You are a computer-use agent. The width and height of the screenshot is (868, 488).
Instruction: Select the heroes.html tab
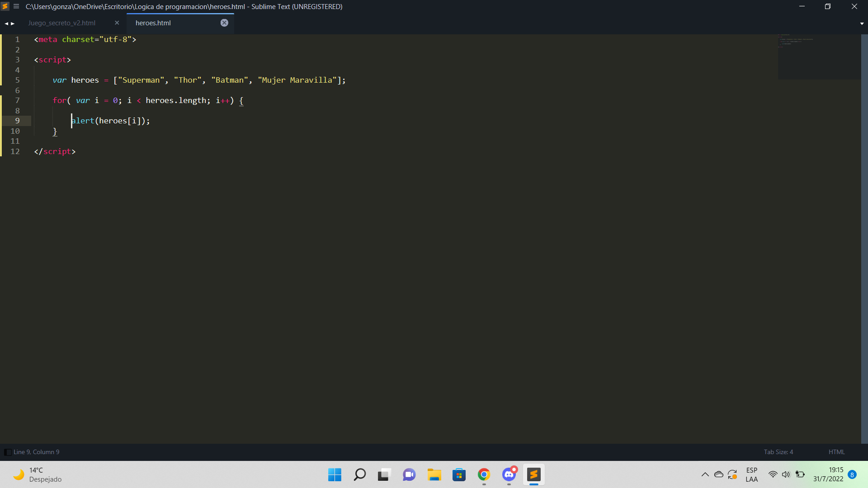coord(153,23)
